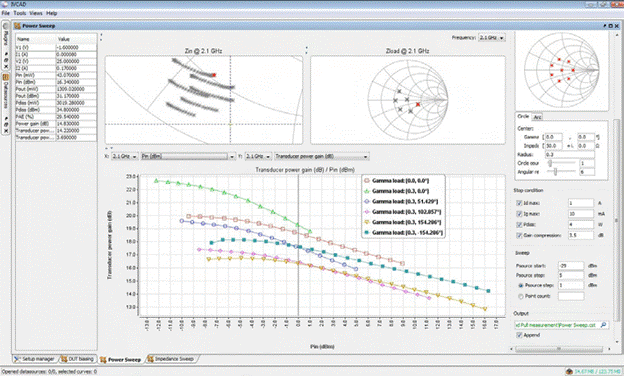Image resolution: width=624 pixels, height=376 pixels.
Task: Select the Psource step radio button
Action: pyautogui.click(x=521, y=285)
